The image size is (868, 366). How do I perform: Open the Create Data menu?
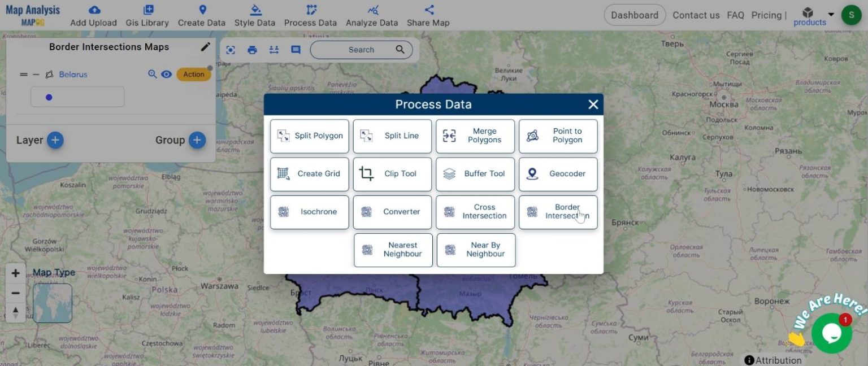(x=202, y=16)
